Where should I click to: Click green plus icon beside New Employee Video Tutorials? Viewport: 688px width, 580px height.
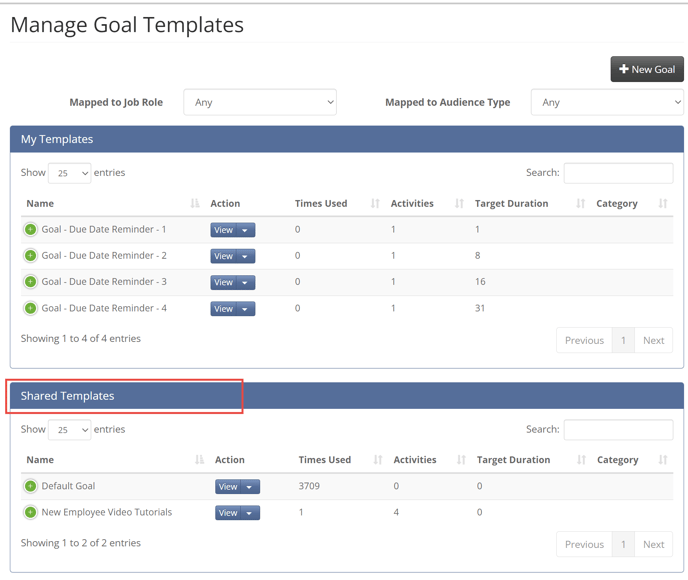coord(30,512)
